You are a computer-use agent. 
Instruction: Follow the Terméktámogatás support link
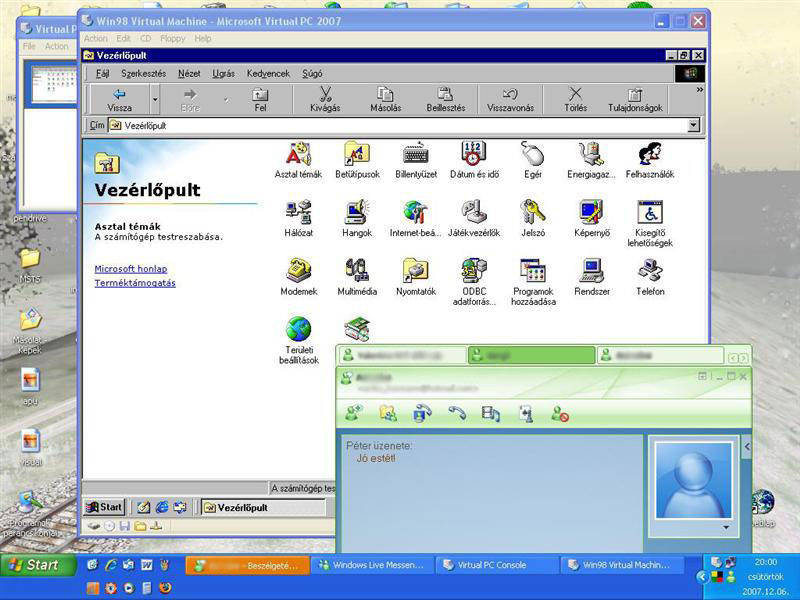tap(135, 283)
